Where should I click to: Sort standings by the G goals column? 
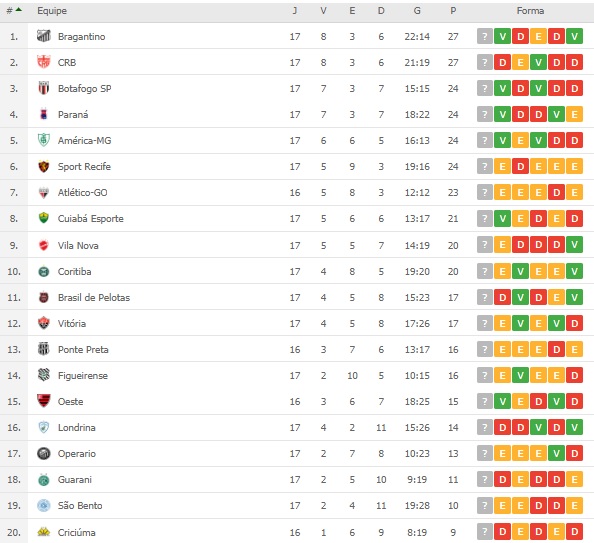point(417,11)
